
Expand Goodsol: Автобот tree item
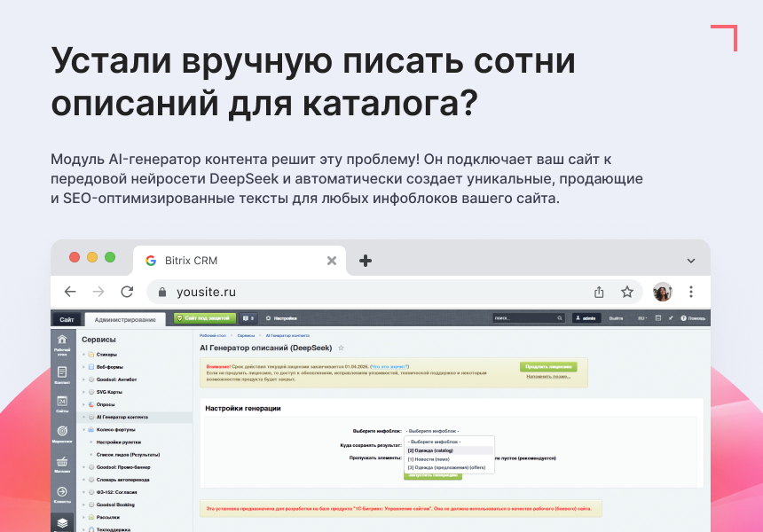click(83, 379)
